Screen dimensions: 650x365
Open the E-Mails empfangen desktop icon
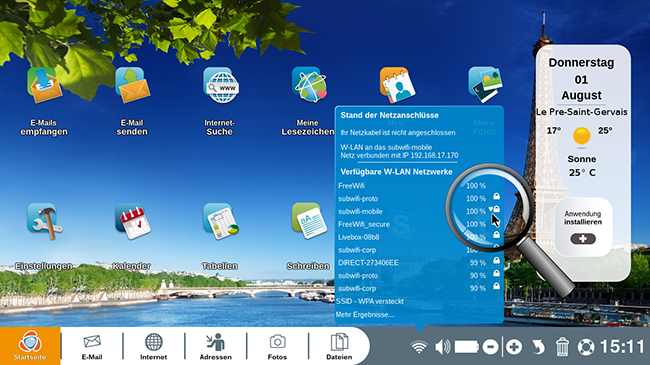pos(44,85)
